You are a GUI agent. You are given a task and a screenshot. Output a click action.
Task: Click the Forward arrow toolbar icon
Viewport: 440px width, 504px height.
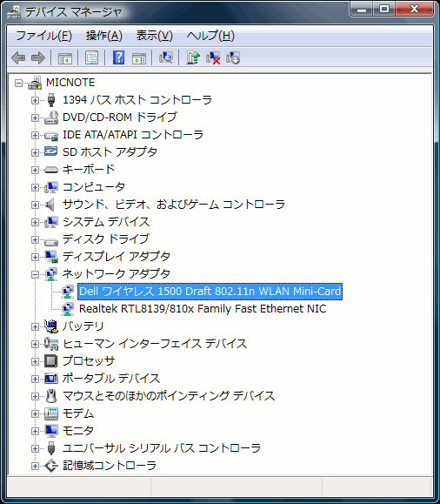point(38,57)
